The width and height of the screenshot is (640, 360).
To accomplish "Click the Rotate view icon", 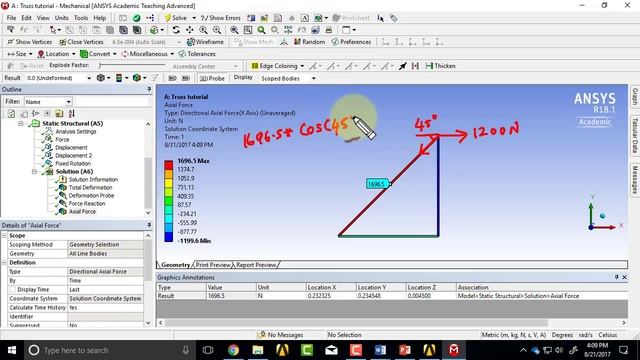I will pyautogui.click(x=176, y=30).
